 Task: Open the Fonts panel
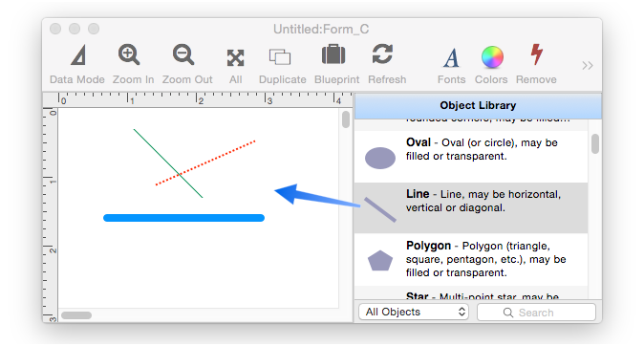pyautogui.click(x=451, y=57)
